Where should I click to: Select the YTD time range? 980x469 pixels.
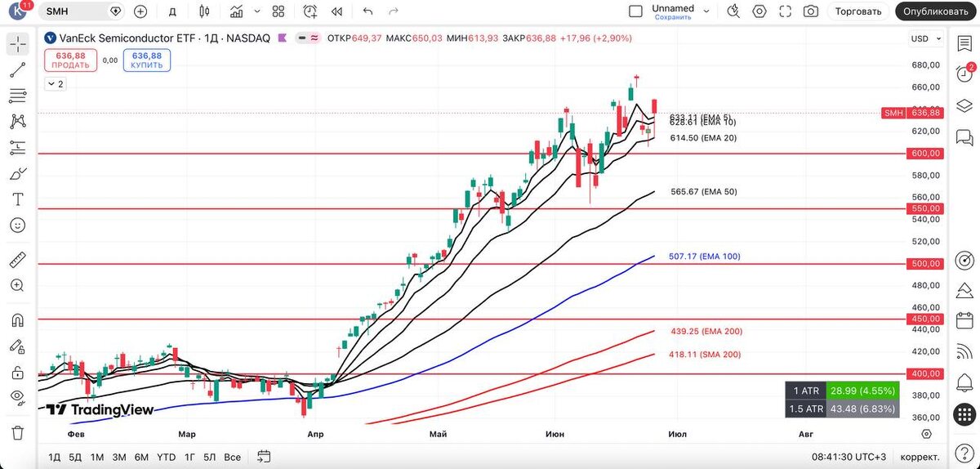pyautogui.click(x=167, y=457)
